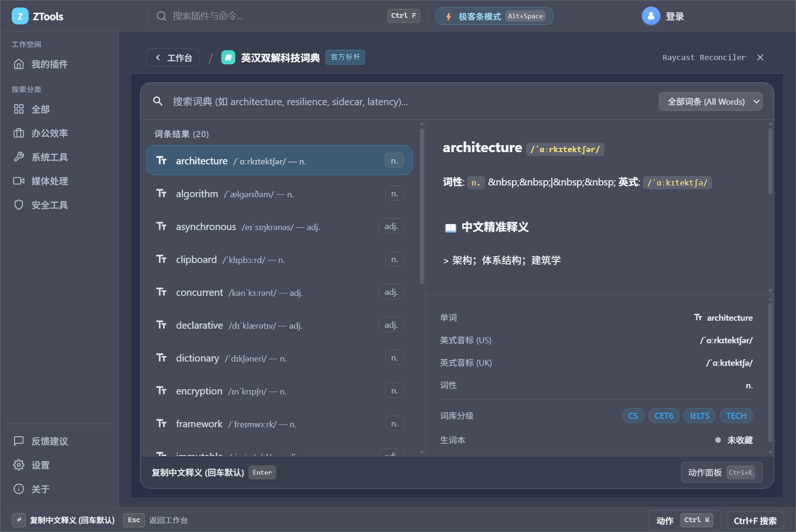
Task: Select the 办公效率 category
Action: tap(59, 133)
